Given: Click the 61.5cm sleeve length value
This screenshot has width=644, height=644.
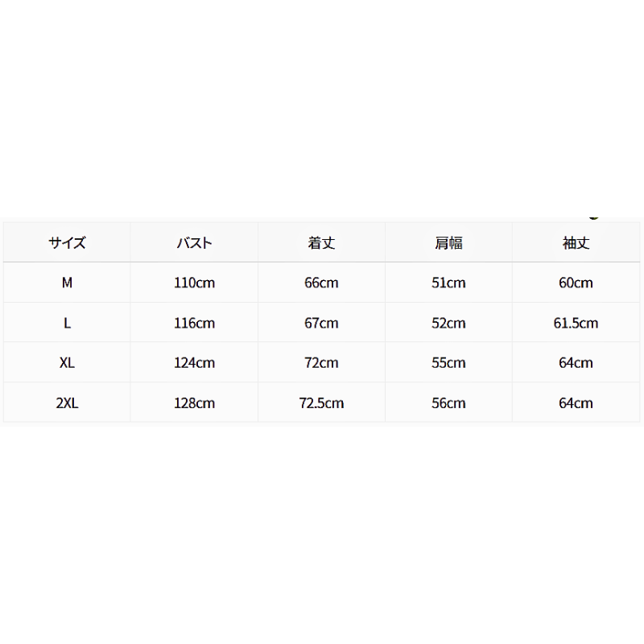Looking at the screenshot, I should pos(576,324).
